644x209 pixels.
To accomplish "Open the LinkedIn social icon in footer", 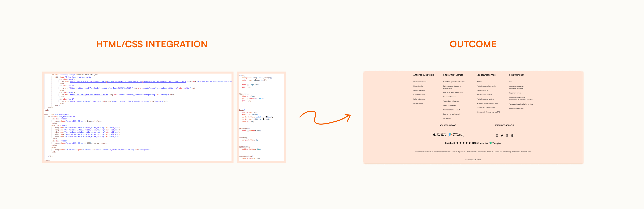I will (x=497, y=135).
